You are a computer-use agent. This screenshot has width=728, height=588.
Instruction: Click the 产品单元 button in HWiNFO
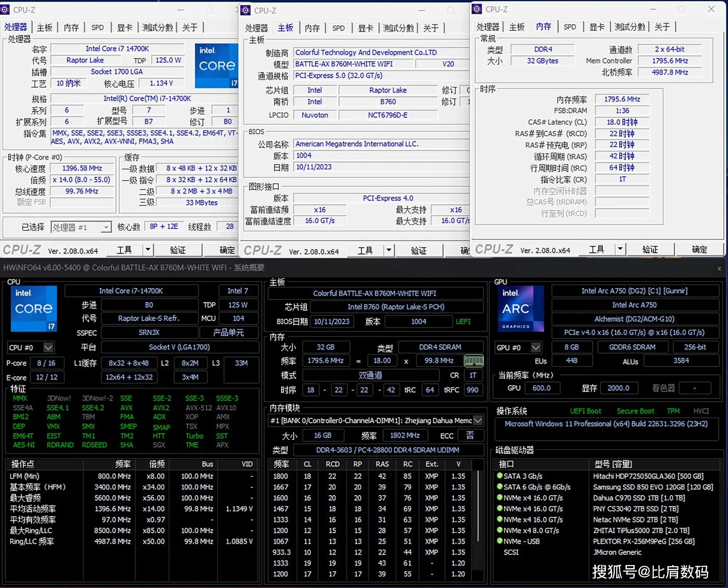[229, 332]
